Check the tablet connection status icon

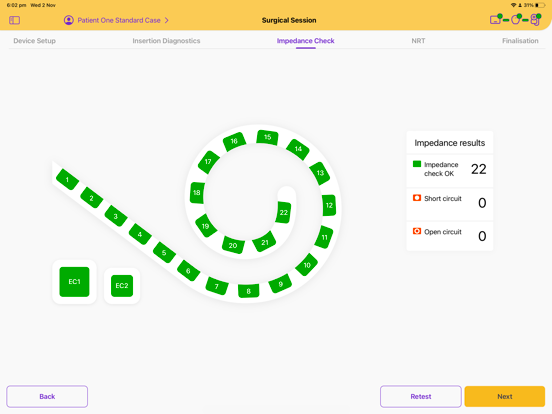(496, 19)
